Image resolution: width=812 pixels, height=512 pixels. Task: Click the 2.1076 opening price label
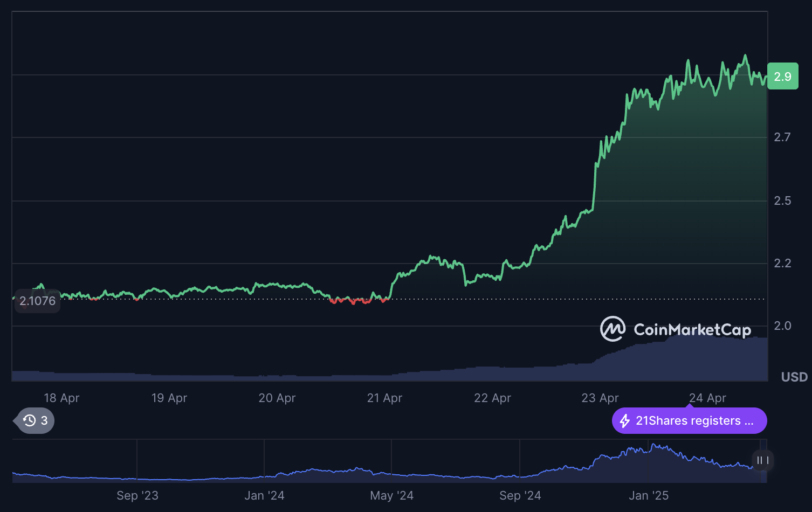[x=37, y=301]
